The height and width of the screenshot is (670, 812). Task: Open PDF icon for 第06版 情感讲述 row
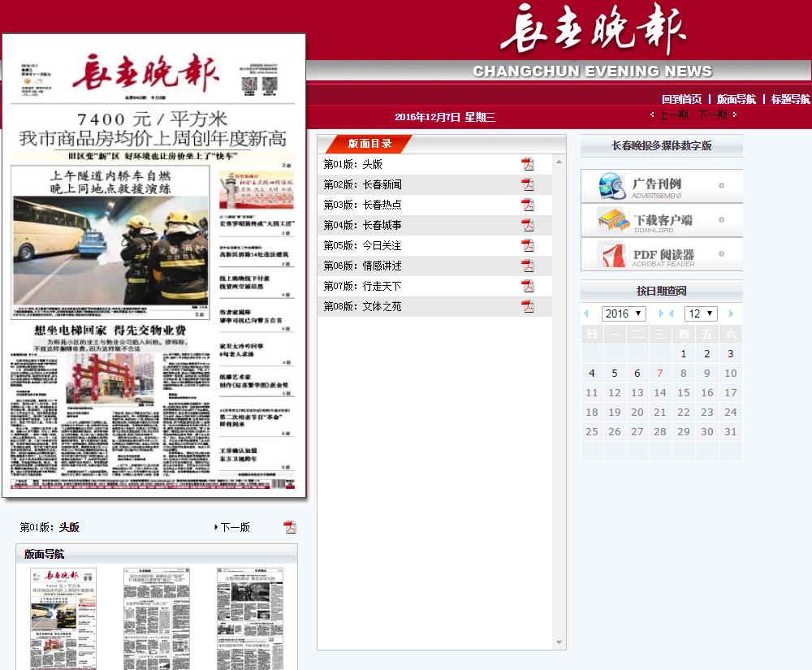coord(528,266)
